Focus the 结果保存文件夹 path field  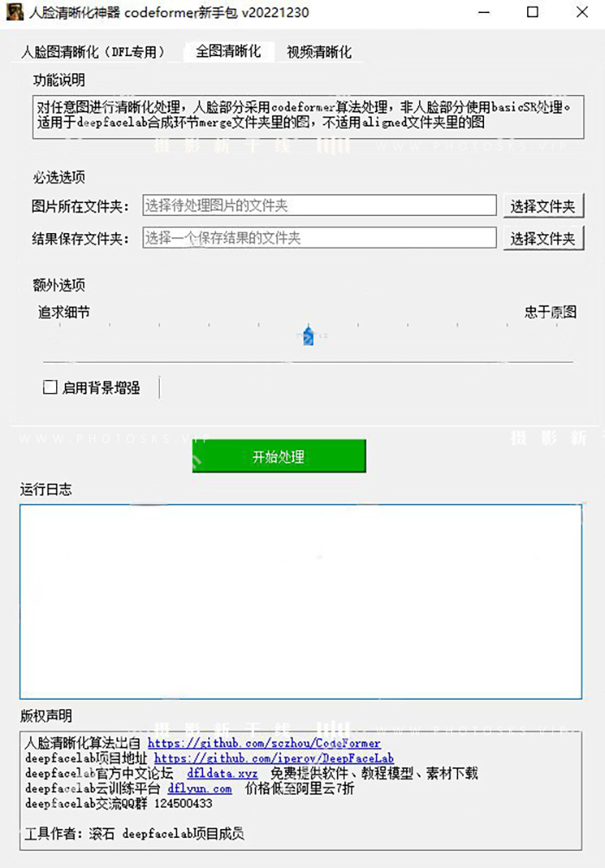tap(319, 238)
